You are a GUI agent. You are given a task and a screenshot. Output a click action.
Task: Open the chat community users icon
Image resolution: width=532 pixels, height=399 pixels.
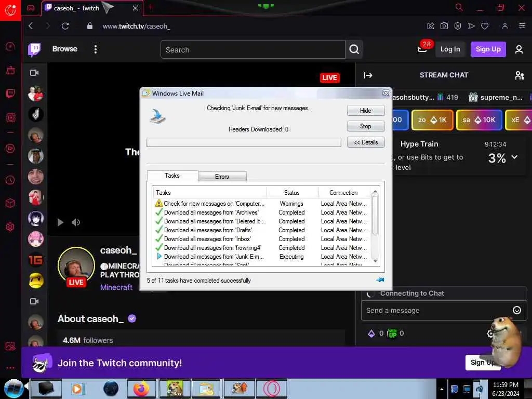coord(519,75)
